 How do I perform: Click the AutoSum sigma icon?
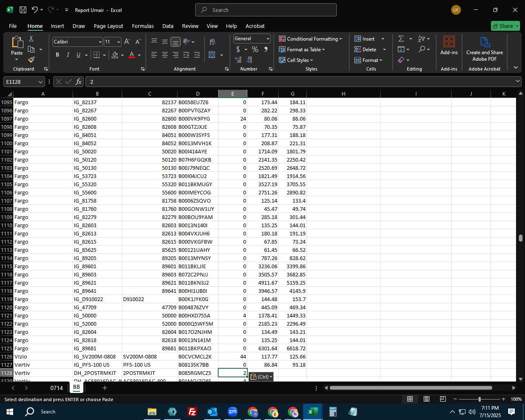pyautogui.click(x=401, y=39)
